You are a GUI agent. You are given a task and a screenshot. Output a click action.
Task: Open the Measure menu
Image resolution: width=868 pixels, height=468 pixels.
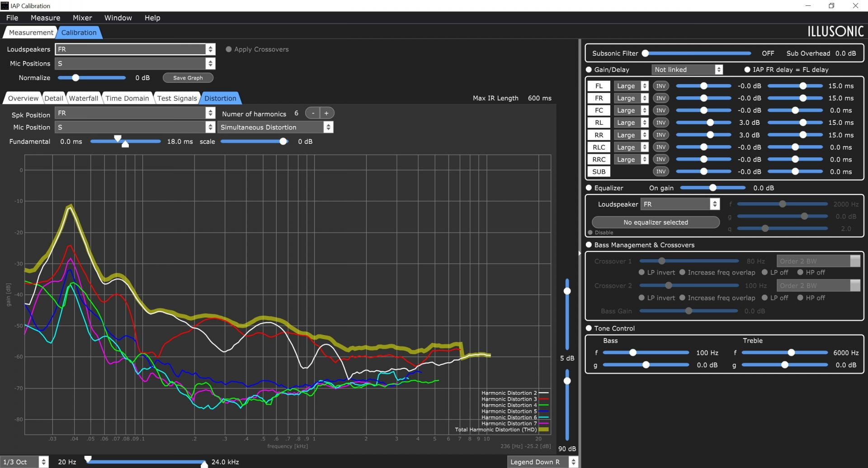(x=45, y=18)
